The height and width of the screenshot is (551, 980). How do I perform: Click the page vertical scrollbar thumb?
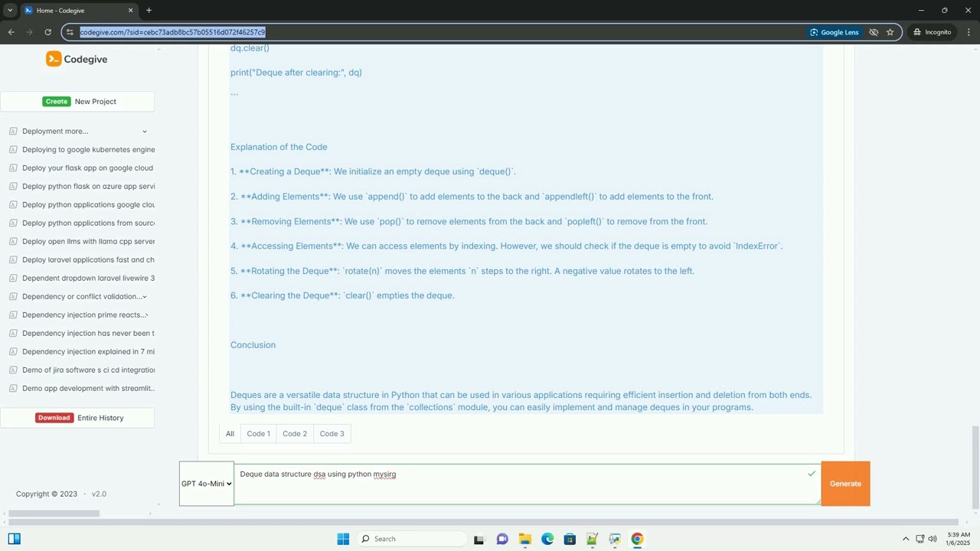975,467
